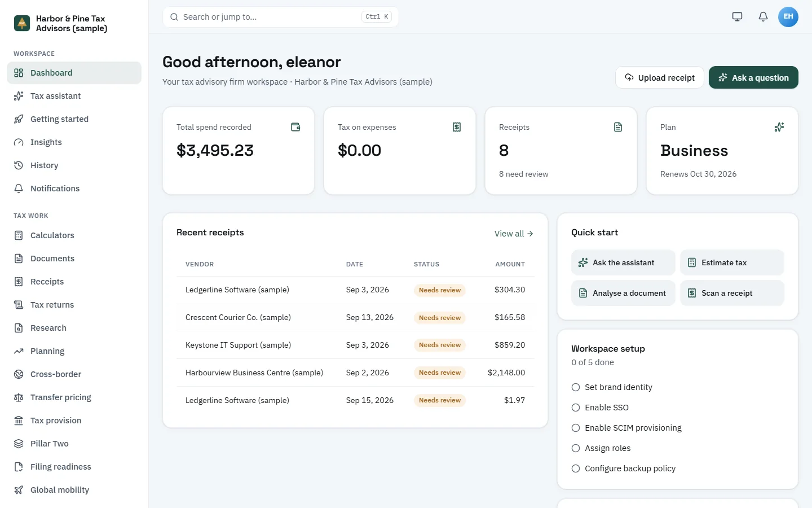Click the $3,495.23 total spend value

tap(215, 150)
